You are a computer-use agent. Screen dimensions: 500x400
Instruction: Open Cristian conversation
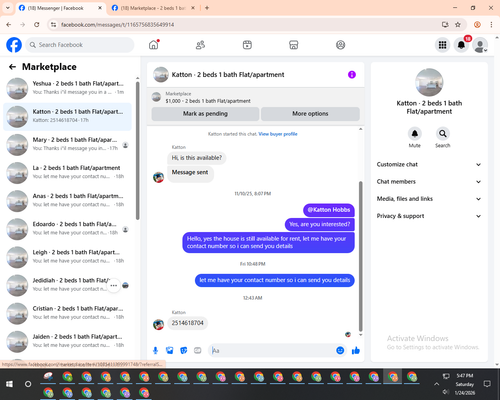[67, 313]
